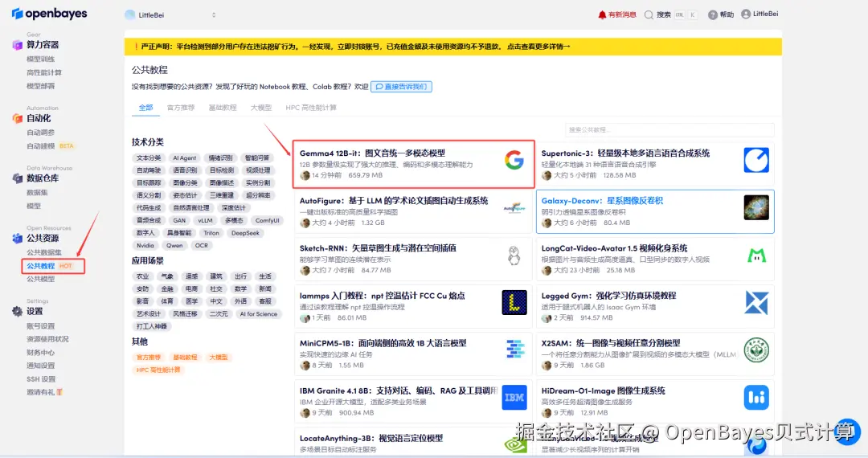This screenshot has width=868, height=458.
Task: Click the IBM logo icon
Action: [x=514, y=398]
